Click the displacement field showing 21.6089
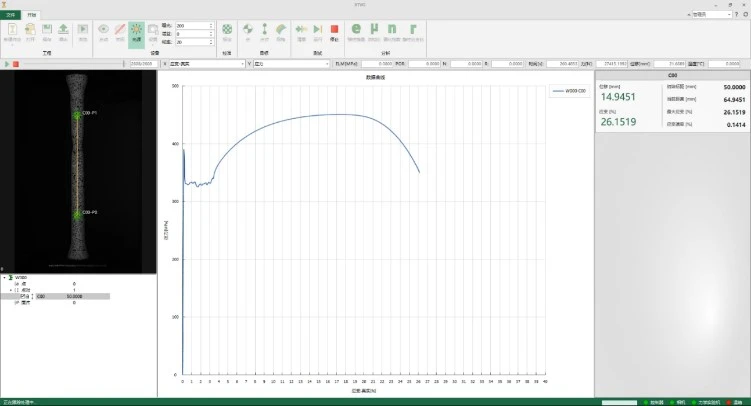 coord(670,64)
